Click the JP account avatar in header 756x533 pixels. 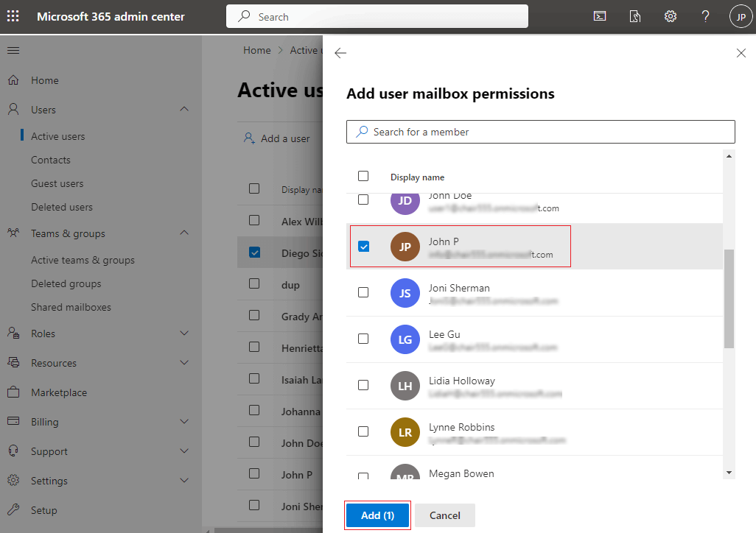(x=741, y=16)
